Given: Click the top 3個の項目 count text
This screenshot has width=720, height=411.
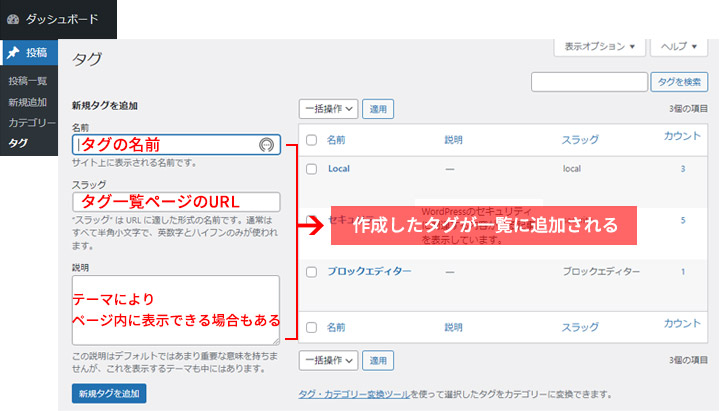Looking at the screenshot, I should coord(688,109).
